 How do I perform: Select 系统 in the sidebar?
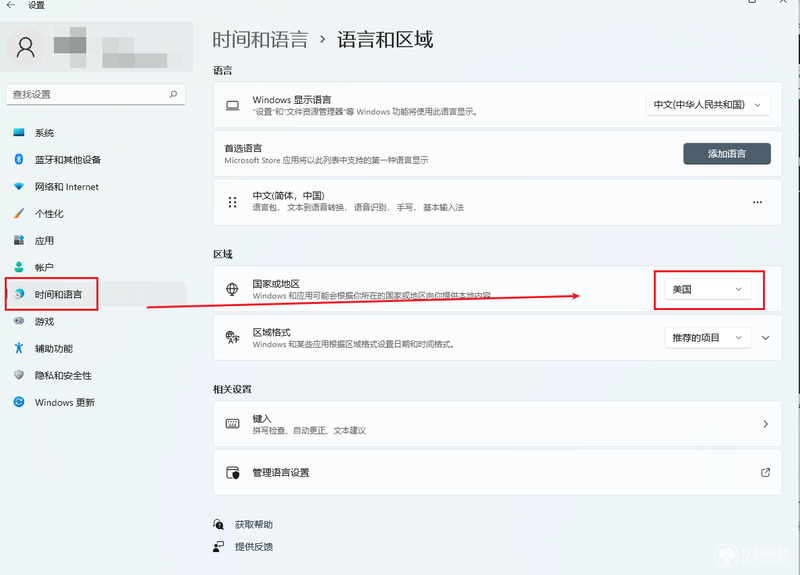click(x=95, y=133)
